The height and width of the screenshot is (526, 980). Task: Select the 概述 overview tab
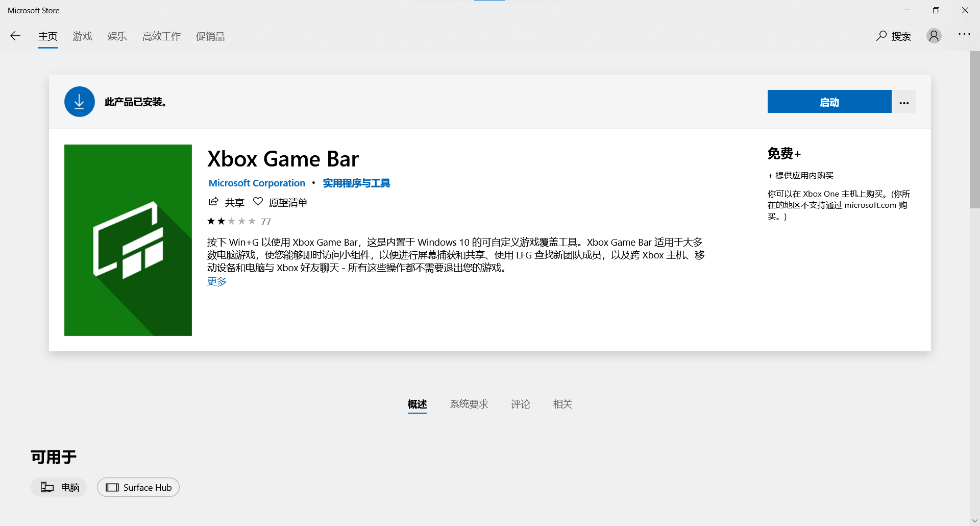(x=417, y=404)
